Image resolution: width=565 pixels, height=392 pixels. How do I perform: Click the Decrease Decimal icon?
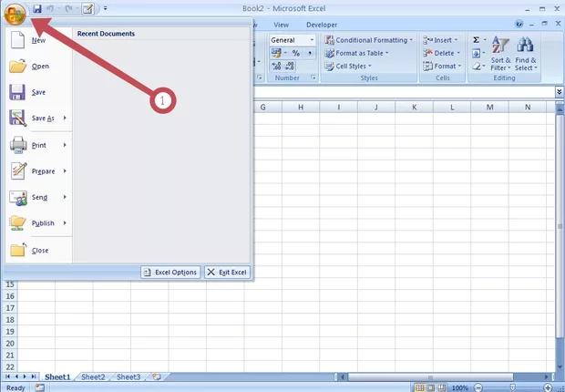(290, 66)
